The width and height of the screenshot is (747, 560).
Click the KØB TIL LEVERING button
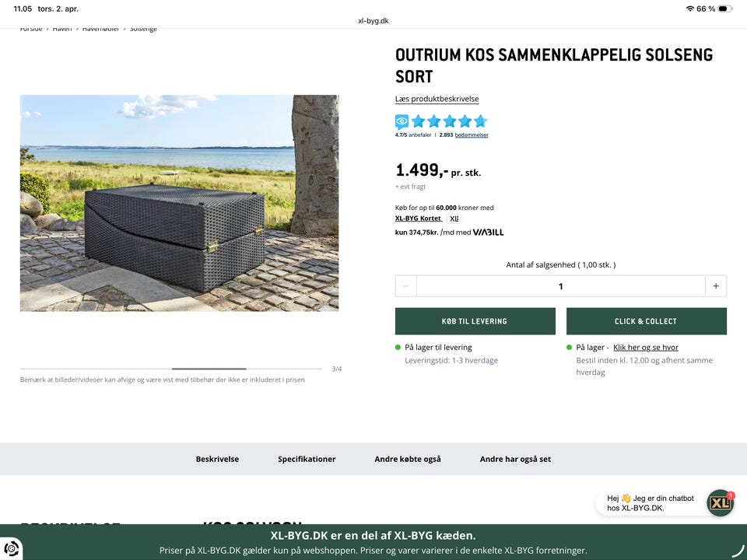pyautogui.click(x=475, y=320)
